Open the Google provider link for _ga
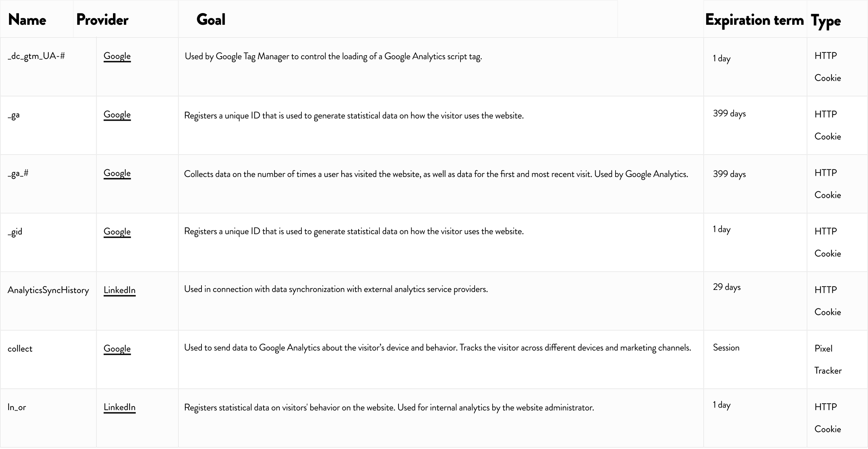868x449 pixels. [117, 115]
